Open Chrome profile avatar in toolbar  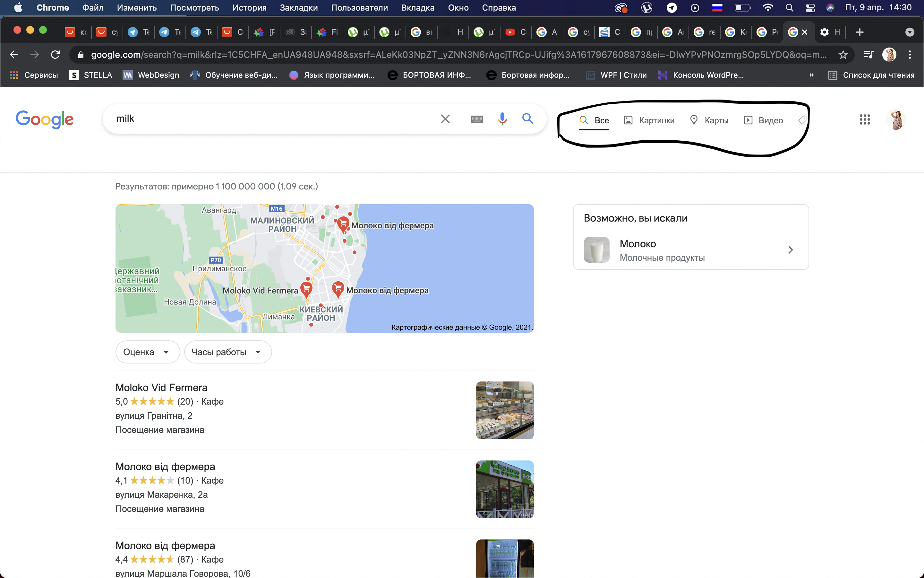click(x=889, y=55)
